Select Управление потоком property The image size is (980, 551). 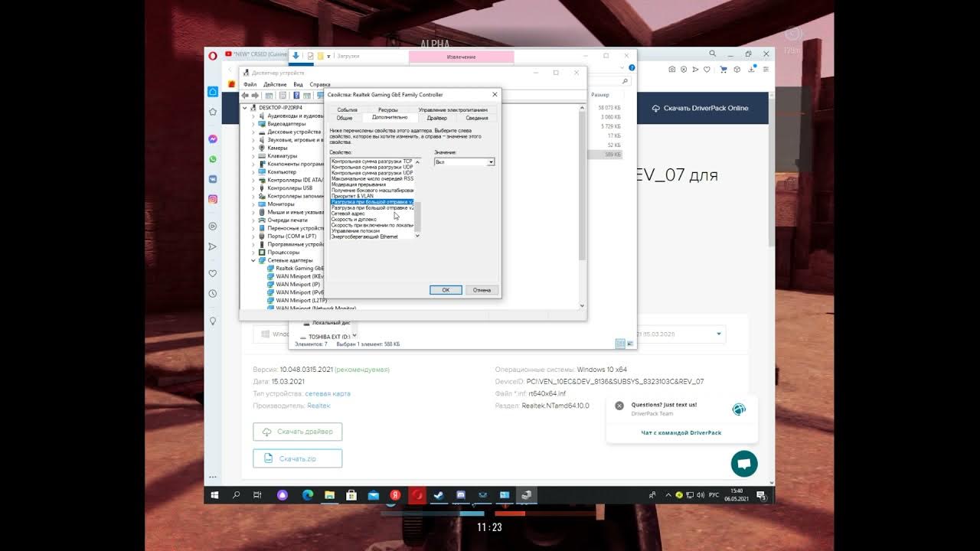pos(354,231)
